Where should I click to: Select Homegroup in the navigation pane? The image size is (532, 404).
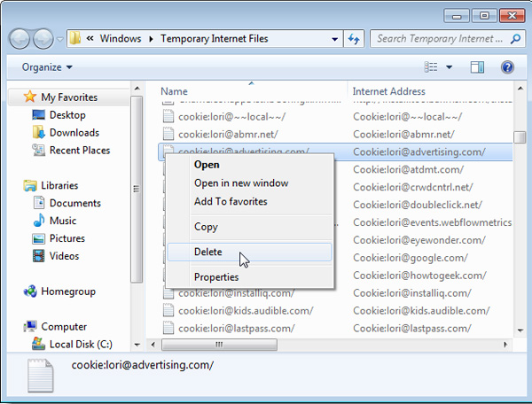67,291
